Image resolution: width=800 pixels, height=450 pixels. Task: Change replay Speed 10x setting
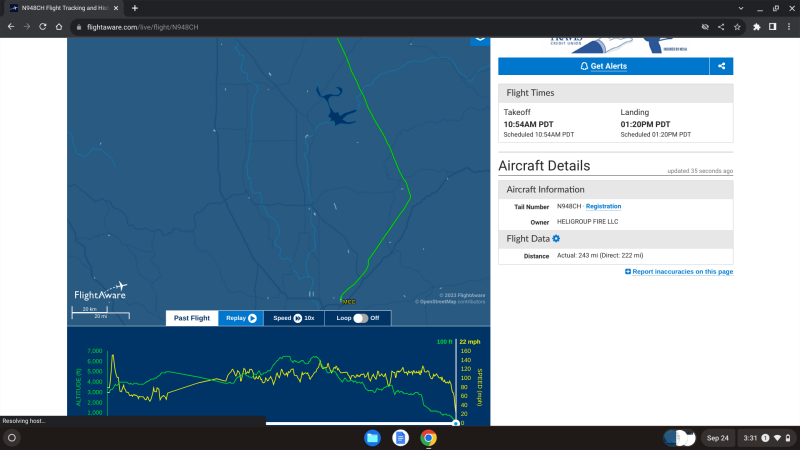[294, 318]
